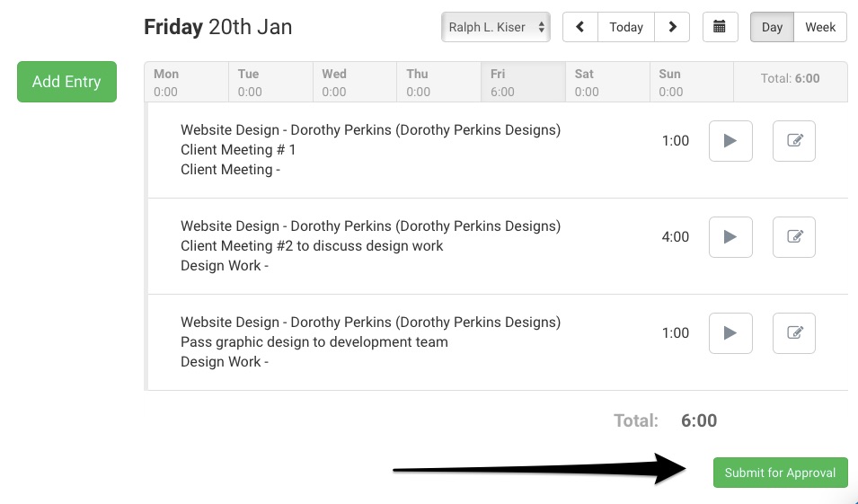Select the Wed day tab
This screenshot has width=858, height=504.
(x=354, y=82)
